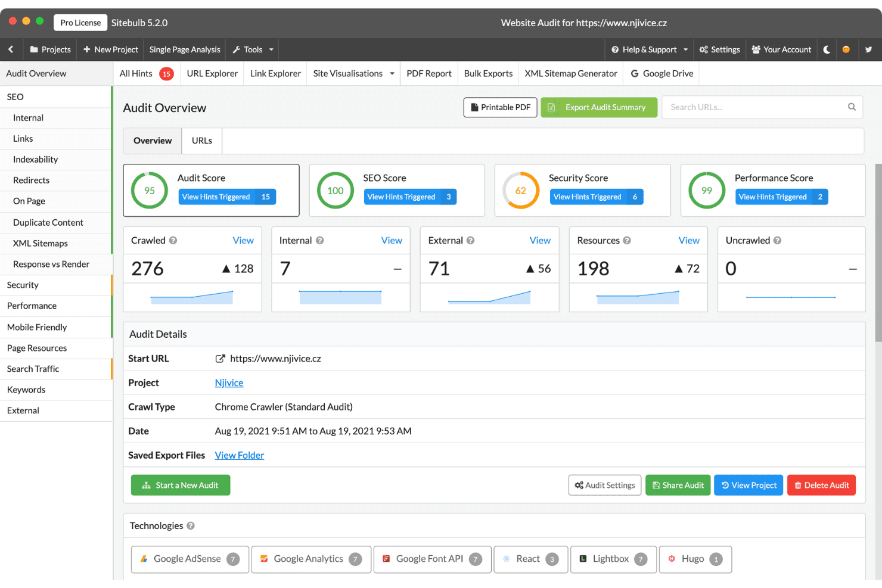Expand the Help & Support dropdown
The image size is (882, 588).
click(x=650, y=49)
